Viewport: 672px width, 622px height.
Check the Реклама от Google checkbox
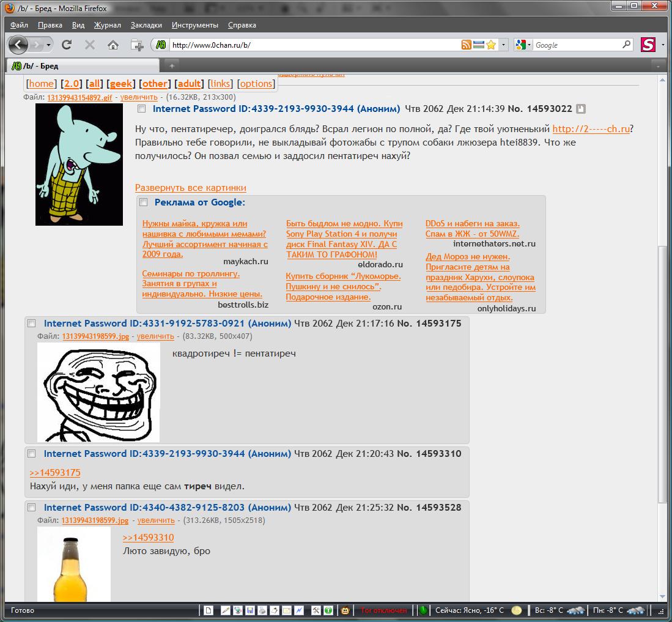click(143, 202)
